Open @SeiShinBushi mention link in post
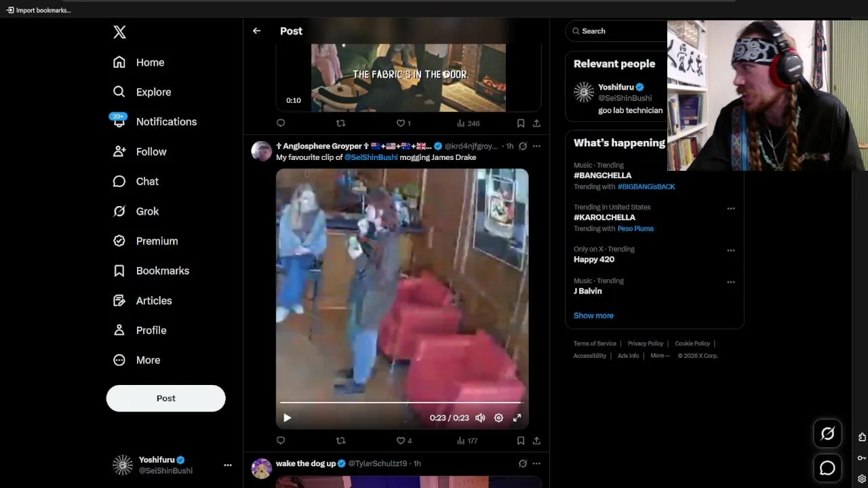Image resolution: width=868 pixels, height=488 pixels. [371, 157]
